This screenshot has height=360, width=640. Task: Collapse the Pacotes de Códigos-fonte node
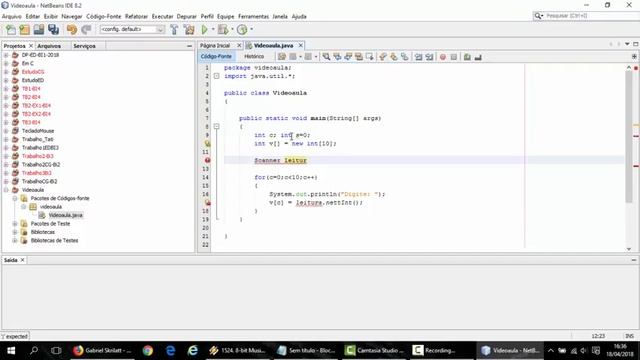tap(15, 198)
